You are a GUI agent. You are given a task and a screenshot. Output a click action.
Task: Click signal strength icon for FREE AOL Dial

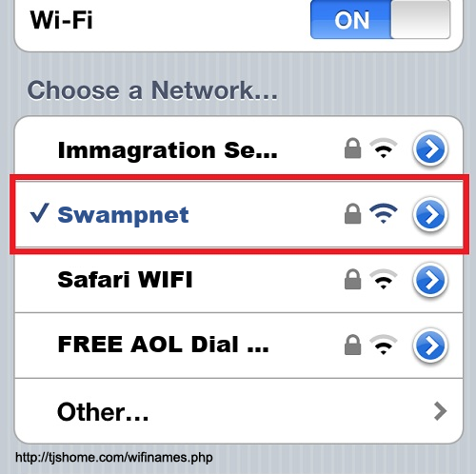(x=384, y=345)
